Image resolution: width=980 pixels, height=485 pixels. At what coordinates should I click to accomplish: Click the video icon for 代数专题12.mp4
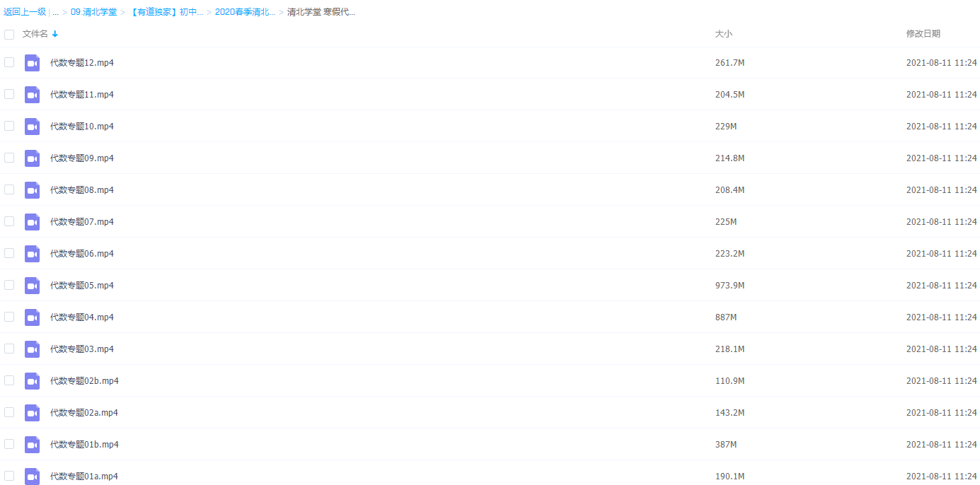tap(32, 63)
